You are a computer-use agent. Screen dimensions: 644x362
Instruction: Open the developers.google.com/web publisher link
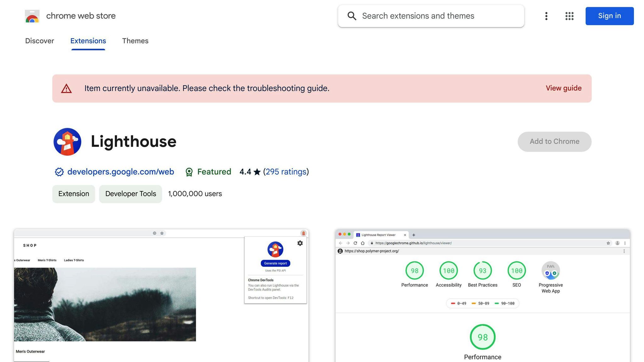tap(120, 172)
